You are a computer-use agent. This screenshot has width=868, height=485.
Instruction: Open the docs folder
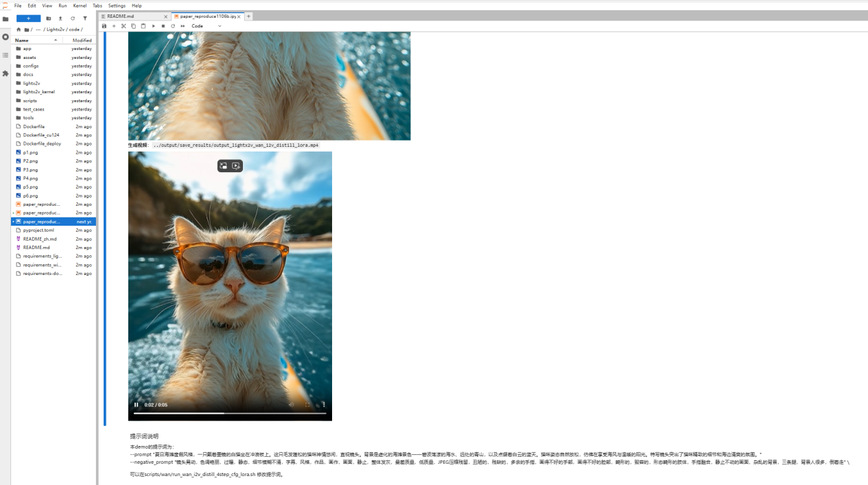(54, 75)
